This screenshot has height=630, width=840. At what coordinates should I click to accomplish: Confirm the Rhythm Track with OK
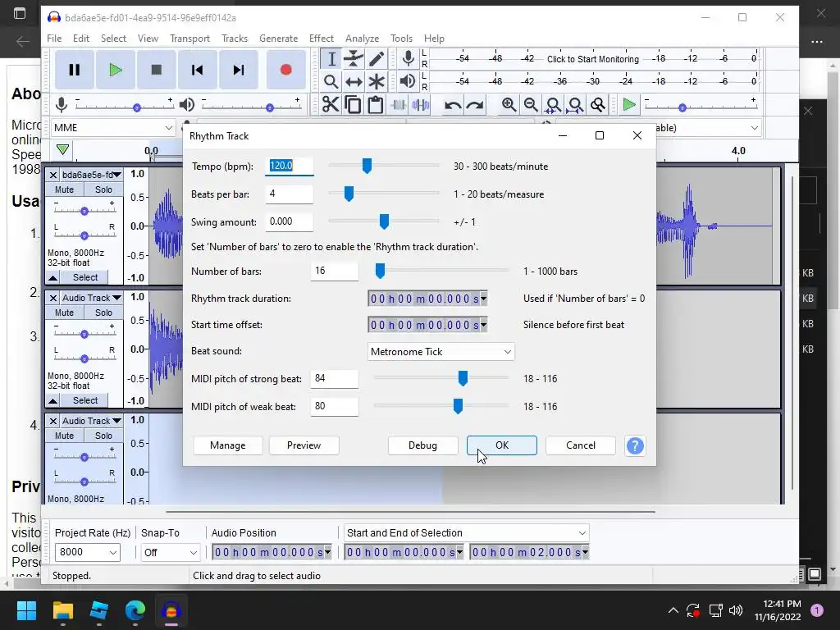coord(502,445)
